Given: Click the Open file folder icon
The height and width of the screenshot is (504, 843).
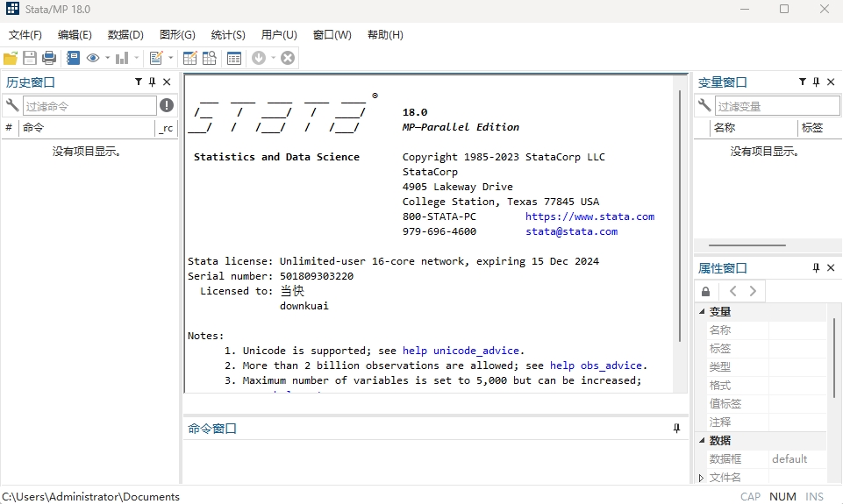Looking at the screenshot, I should [11, 58].
